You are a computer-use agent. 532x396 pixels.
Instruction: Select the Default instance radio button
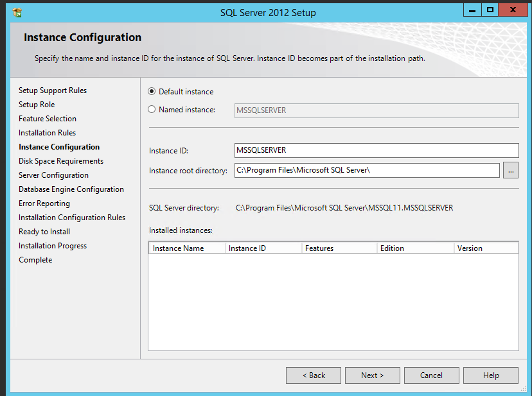152,92
